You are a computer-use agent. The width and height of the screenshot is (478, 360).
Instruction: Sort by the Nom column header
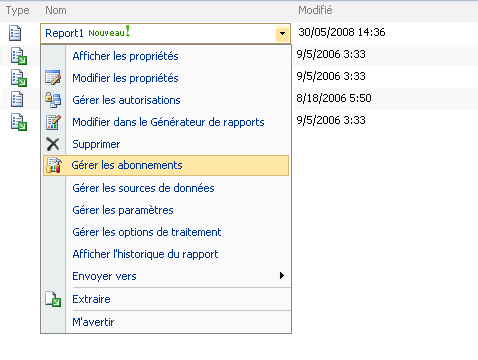(x=56, y=10)
